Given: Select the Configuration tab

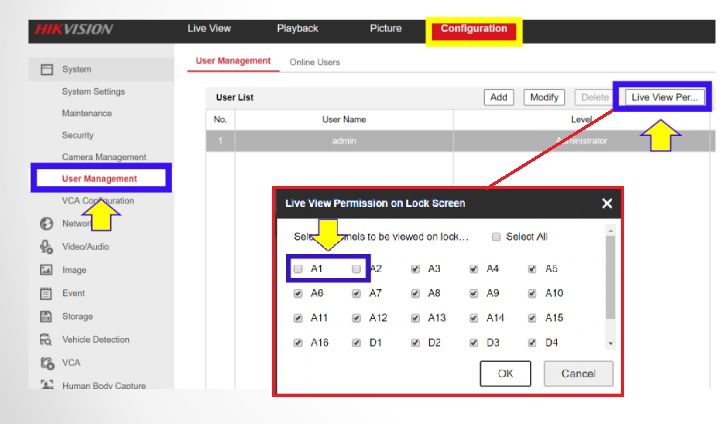Looking at the screenshot, I should pyautogui.click(x=474, y=29).
